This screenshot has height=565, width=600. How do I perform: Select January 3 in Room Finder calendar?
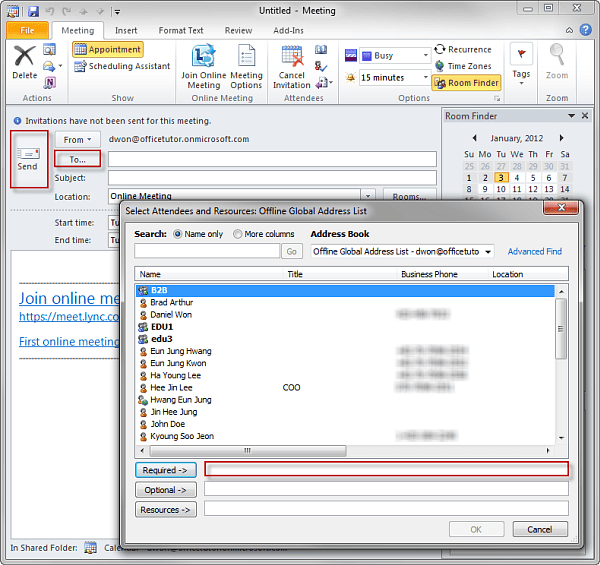coord(501,177)
